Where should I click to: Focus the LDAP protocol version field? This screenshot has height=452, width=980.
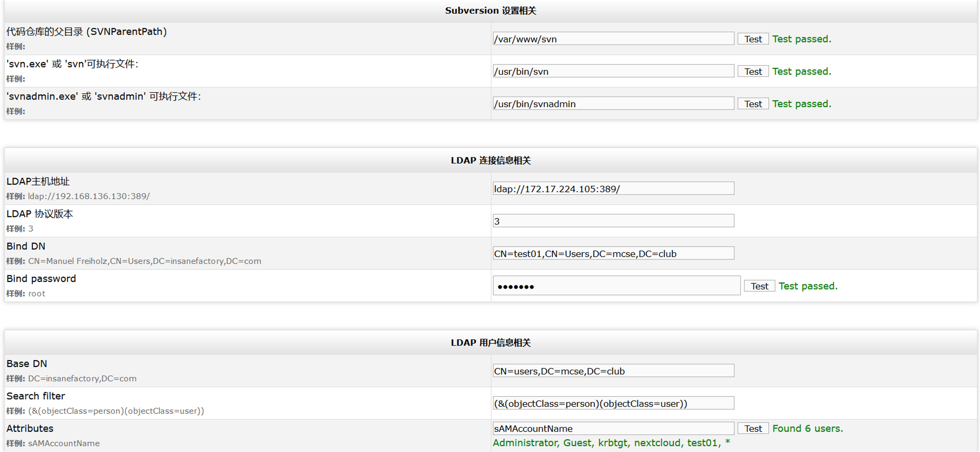(x=613, y=221)
